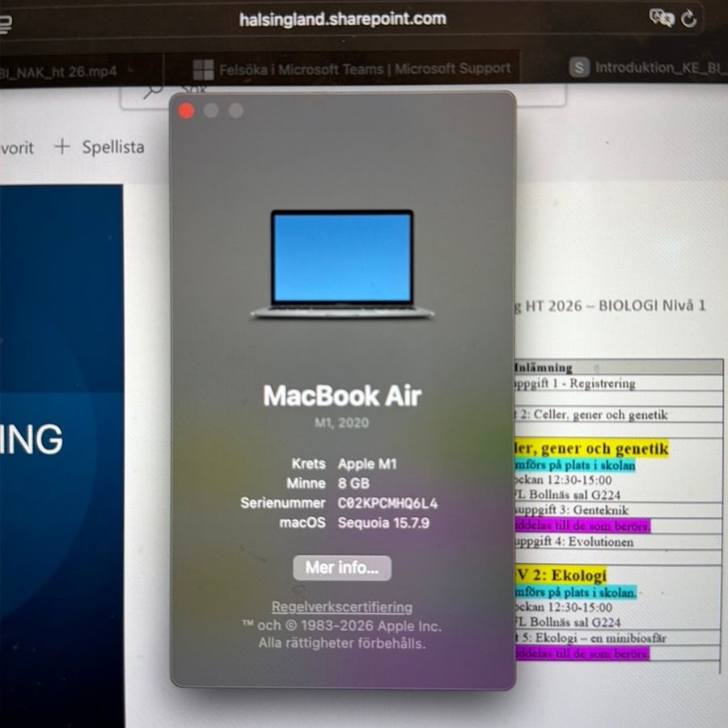Click the macOS Sequoia 15.7.9 version text
Image resolution: width=728 pixels, height=728 pixels.
point(383,523)
